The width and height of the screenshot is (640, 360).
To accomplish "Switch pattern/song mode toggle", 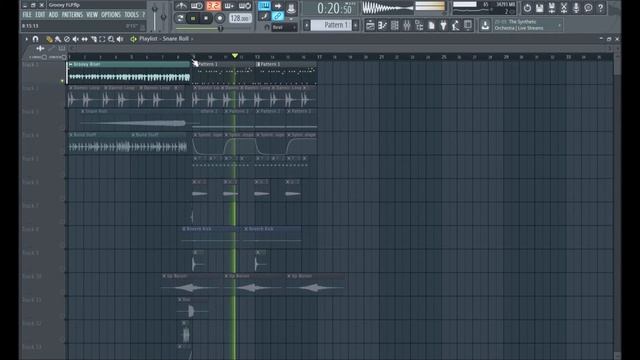I will pyautogui.click(x=180, y=18).
